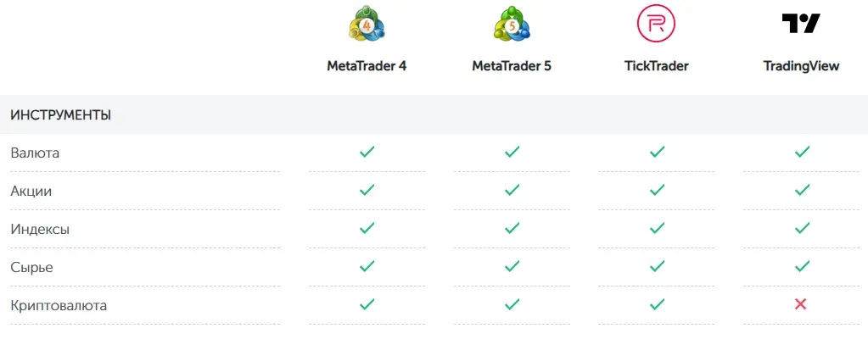868x356 pixels.
Task: Select the Валюта row label
Action: click(x=35, y=153)
